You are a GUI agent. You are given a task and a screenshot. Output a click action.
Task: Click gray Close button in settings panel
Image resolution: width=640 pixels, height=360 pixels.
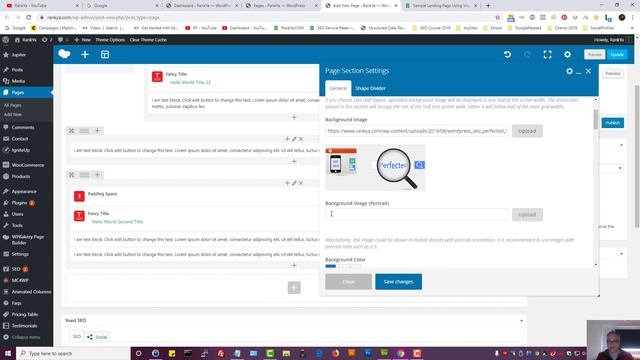[349, 282]
